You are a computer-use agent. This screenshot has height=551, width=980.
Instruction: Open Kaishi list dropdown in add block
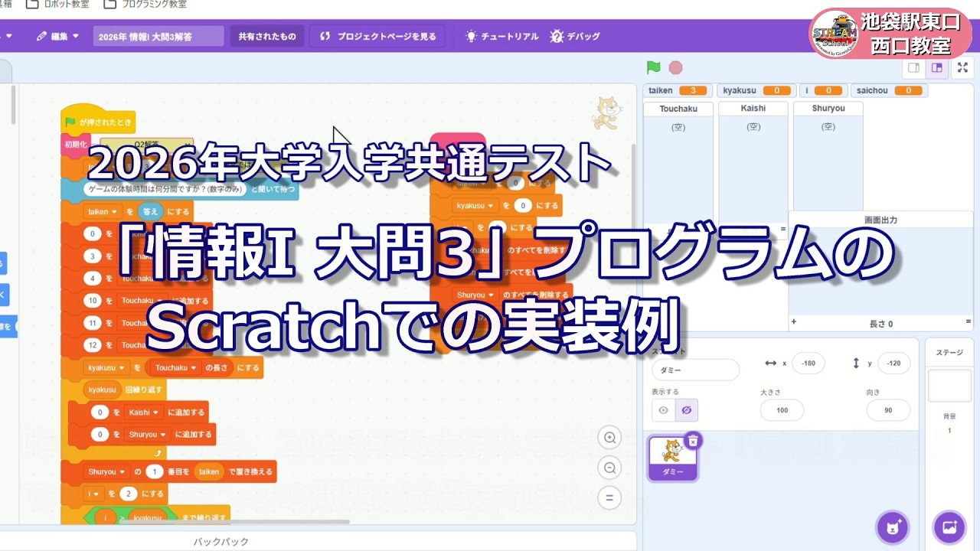pyautogui.click(x=143, y=412)
